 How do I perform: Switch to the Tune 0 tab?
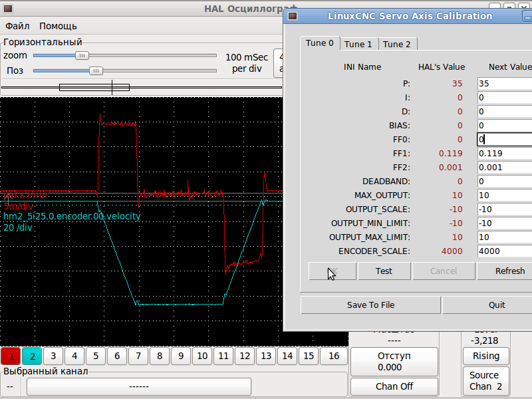[x=320, y=43]
